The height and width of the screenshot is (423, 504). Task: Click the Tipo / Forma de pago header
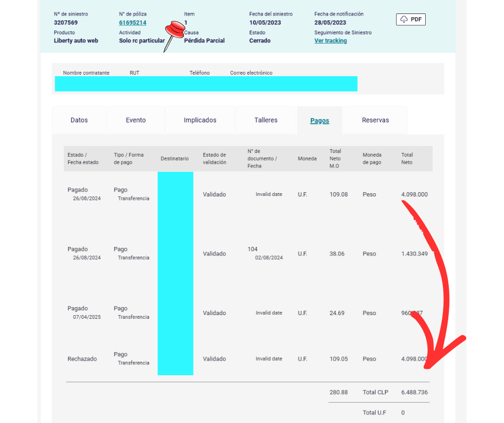(129, 159)
